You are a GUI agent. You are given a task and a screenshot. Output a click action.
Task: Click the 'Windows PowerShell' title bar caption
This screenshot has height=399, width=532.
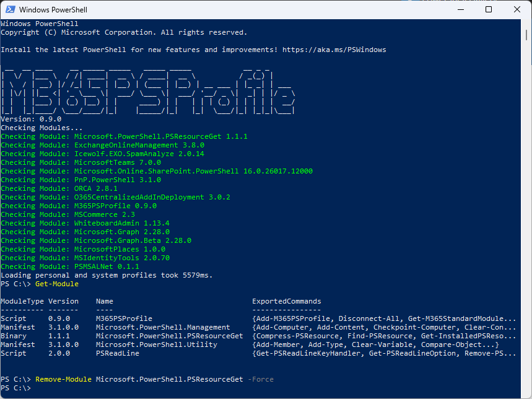53,10
